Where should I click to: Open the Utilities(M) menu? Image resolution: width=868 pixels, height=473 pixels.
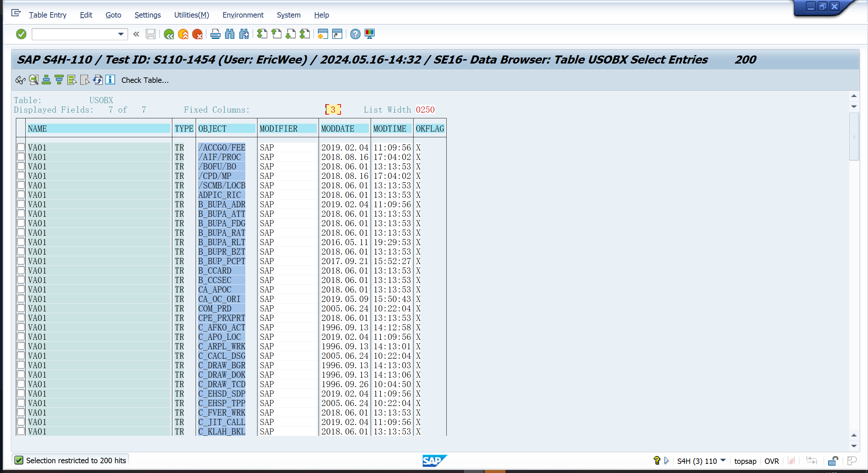tap(192, 15)
